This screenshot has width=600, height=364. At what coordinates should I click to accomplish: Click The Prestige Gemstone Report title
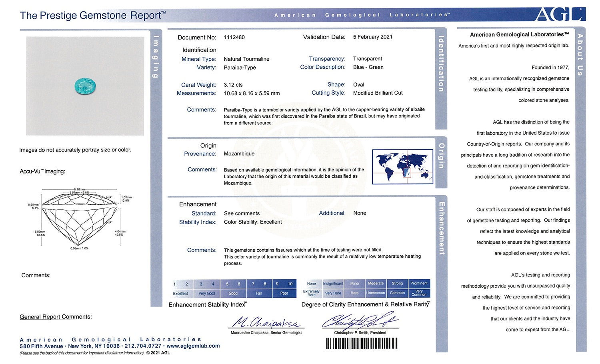(93, 16)
